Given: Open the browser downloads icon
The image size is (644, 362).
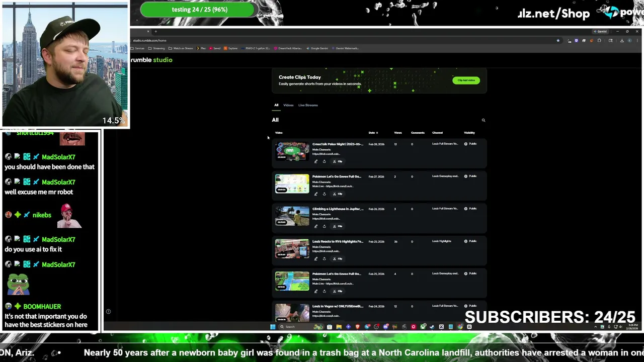Looking at the screenshot, I should [x=622, y=40].
